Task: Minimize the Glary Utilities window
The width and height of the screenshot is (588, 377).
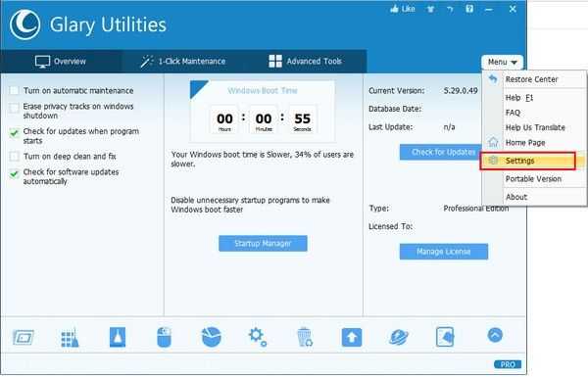Action: pos(489,9)
